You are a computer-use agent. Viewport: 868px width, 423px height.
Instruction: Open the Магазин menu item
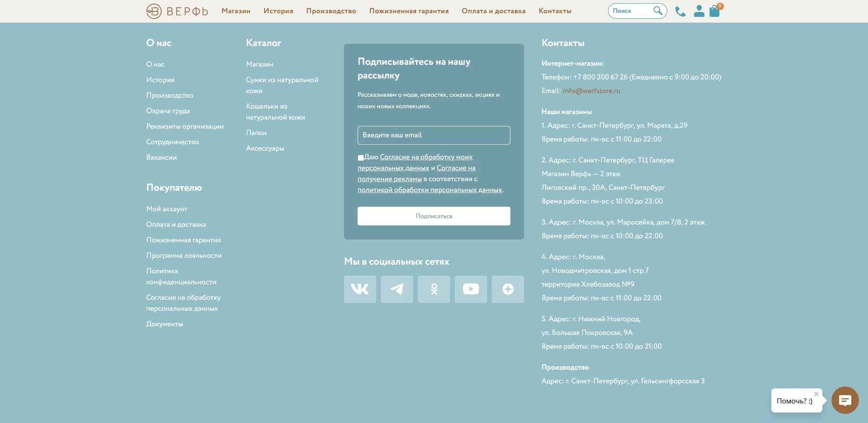click(x=235, y=11)
